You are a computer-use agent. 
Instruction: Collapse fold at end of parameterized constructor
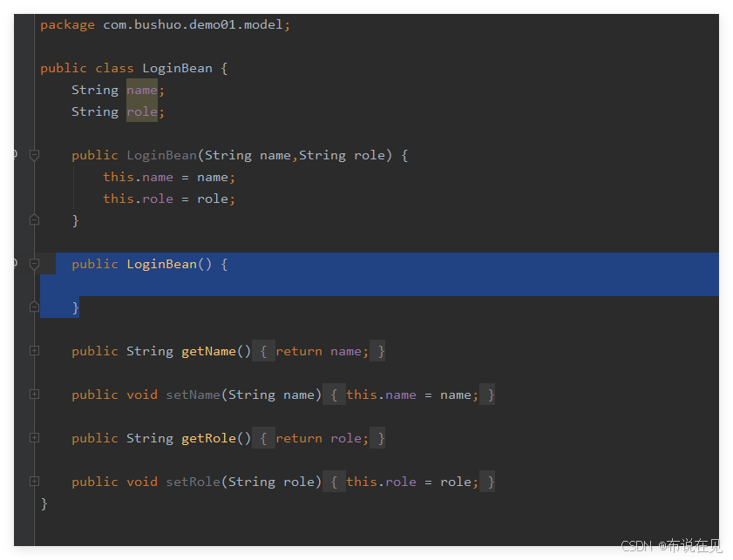click(x=34, y=219)
